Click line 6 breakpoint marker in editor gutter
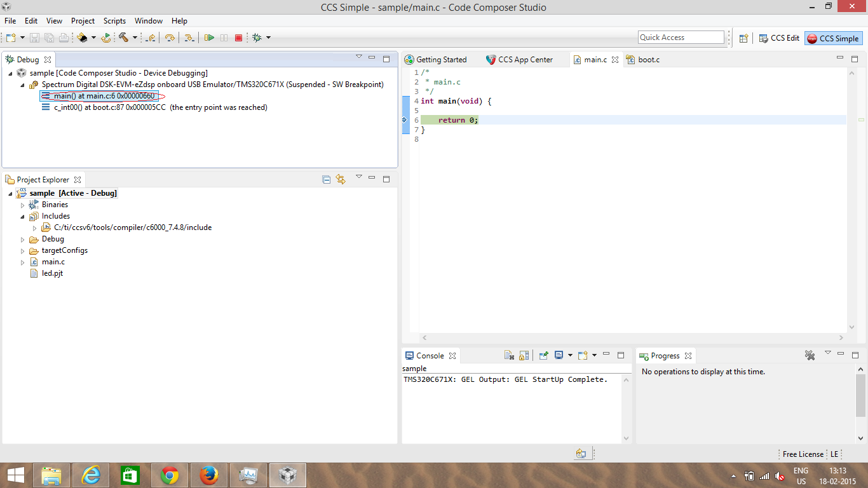 [x=405, y=120]
